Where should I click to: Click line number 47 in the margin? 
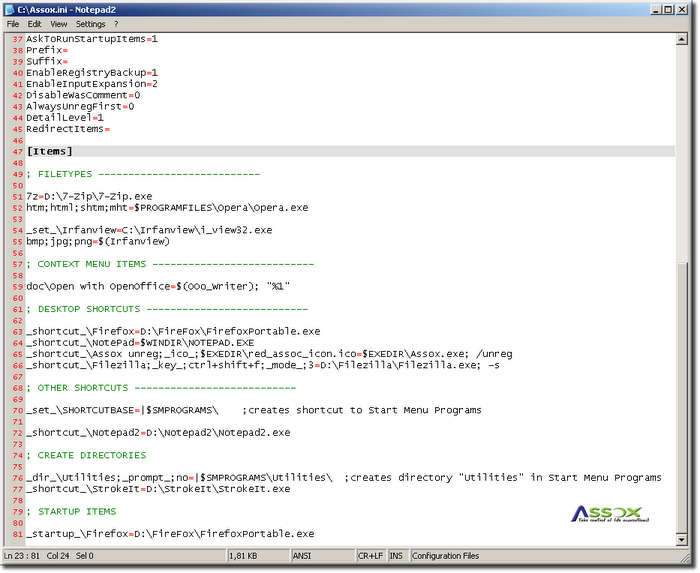coord(17,152)
